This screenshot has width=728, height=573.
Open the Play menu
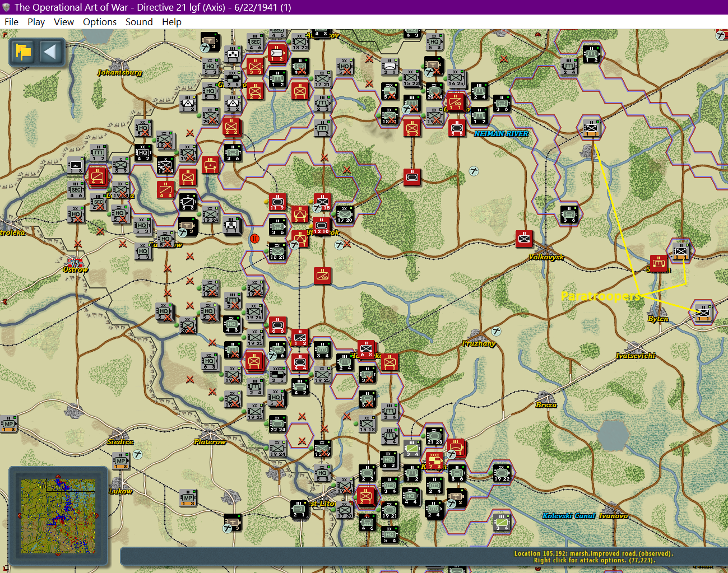point(36,22)
